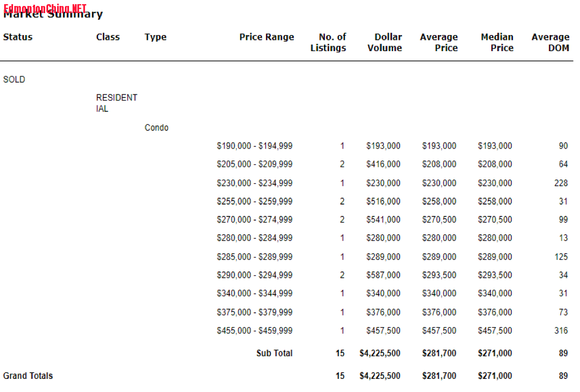
Task: Click the $190,000 - $194,999 price range
Action: (255, 146)
